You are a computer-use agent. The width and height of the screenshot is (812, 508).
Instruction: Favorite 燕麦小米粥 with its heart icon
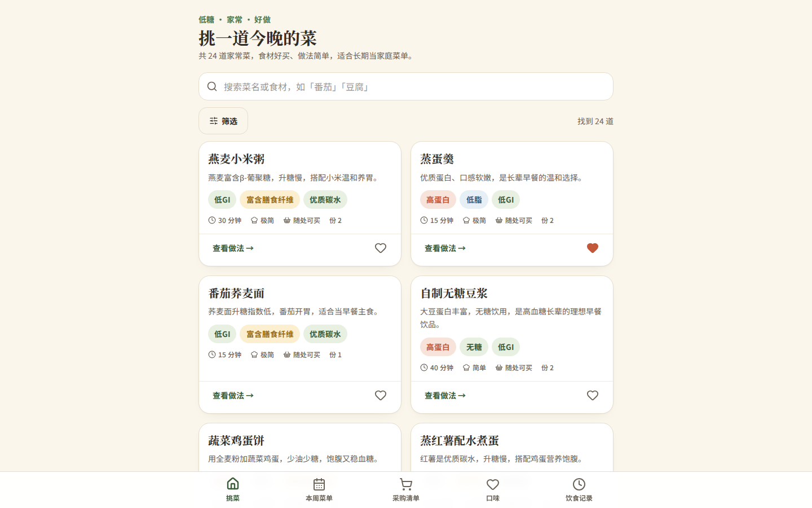tap(381, 248)
